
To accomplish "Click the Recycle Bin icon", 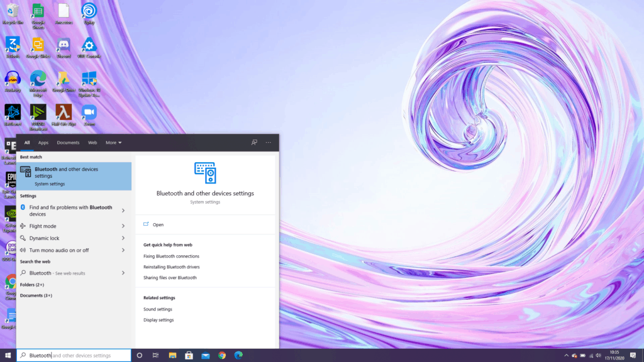I will pyautogui.click(x=13, y=11).
